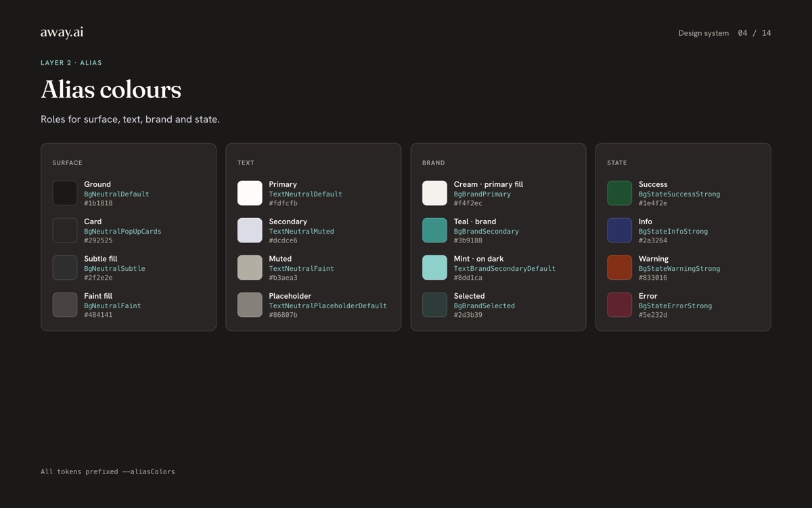Click the BgNeutralPopUpCards token name
Viewport: 812px width, 508px height.
[122, 232]
